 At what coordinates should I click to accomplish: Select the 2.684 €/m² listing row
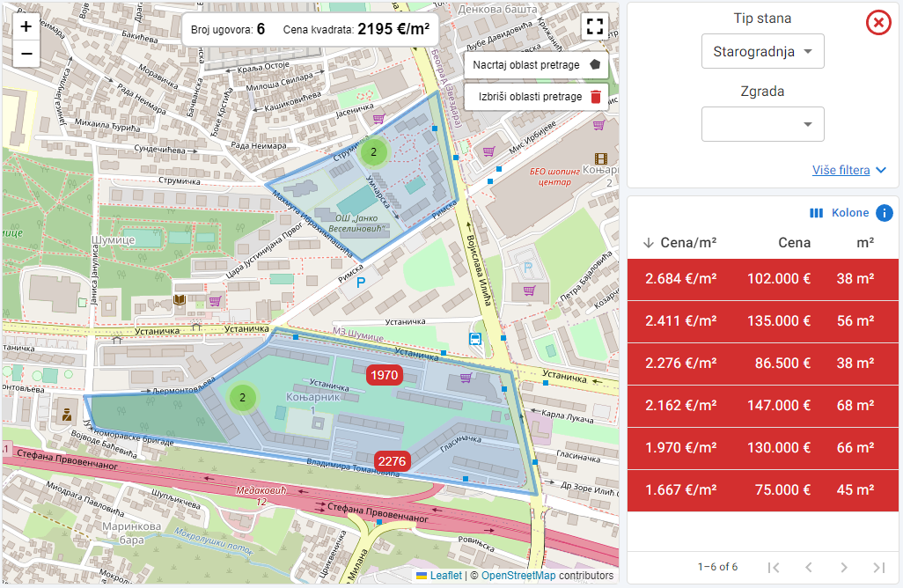click(x=762, y=279)
